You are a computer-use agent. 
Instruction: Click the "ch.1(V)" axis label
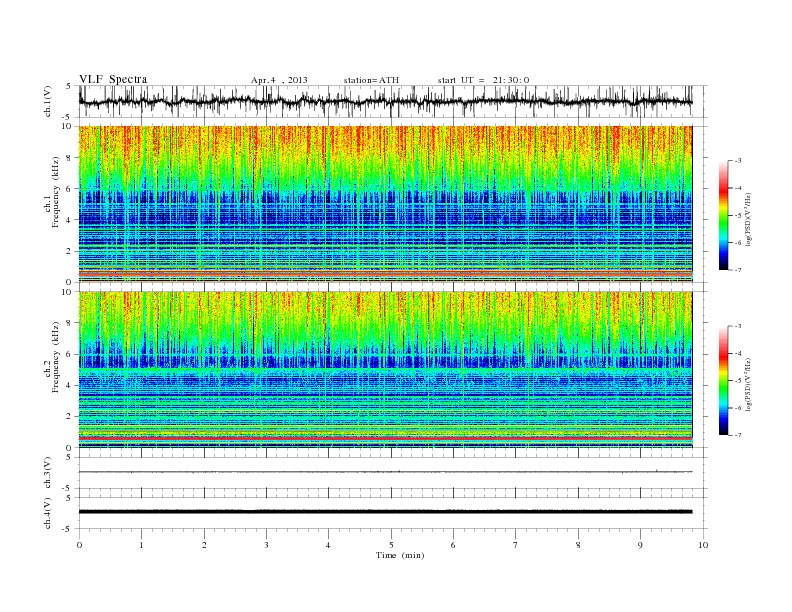(x=48, y=101)
